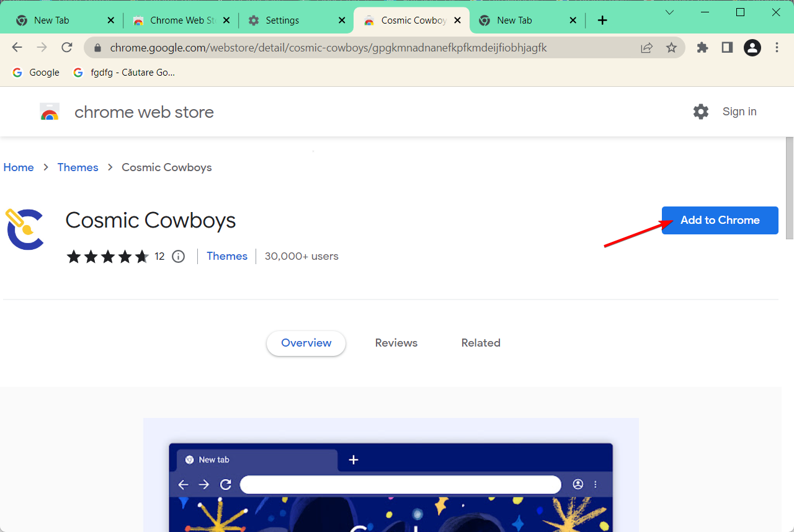Click the Themes category link beside rating

click(227, 256)
